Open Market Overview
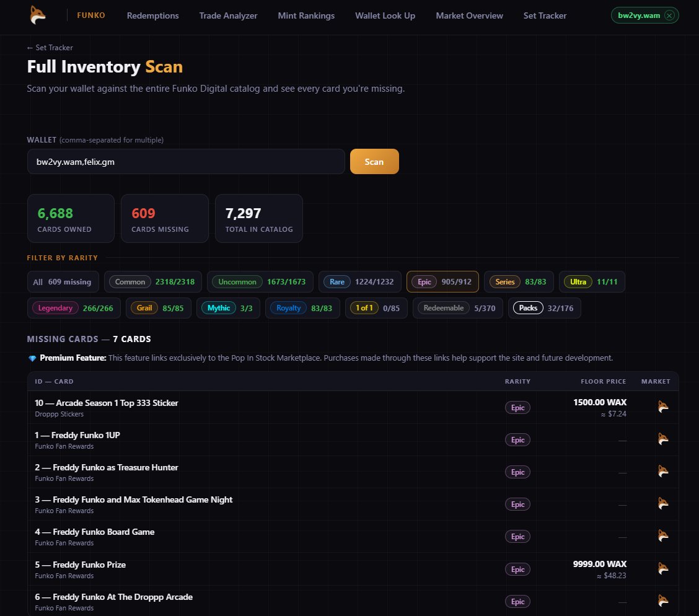 pyautogui.click(x=470, y=15)
